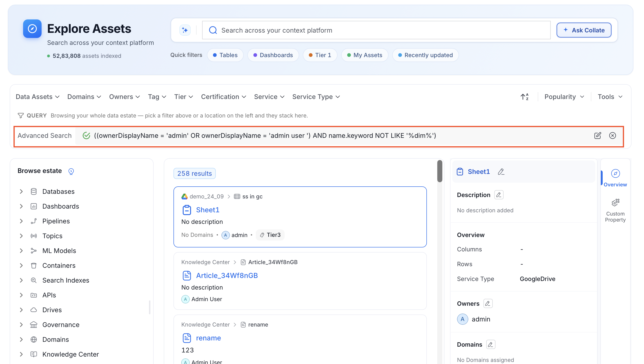644x364 pixels.
Task: Open the Service Type filter dropdown
Action: (316, 97)
